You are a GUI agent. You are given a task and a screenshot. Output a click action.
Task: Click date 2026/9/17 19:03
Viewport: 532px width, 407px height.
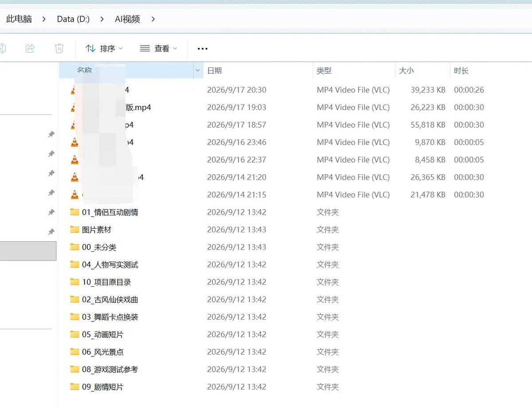point(237,107)
